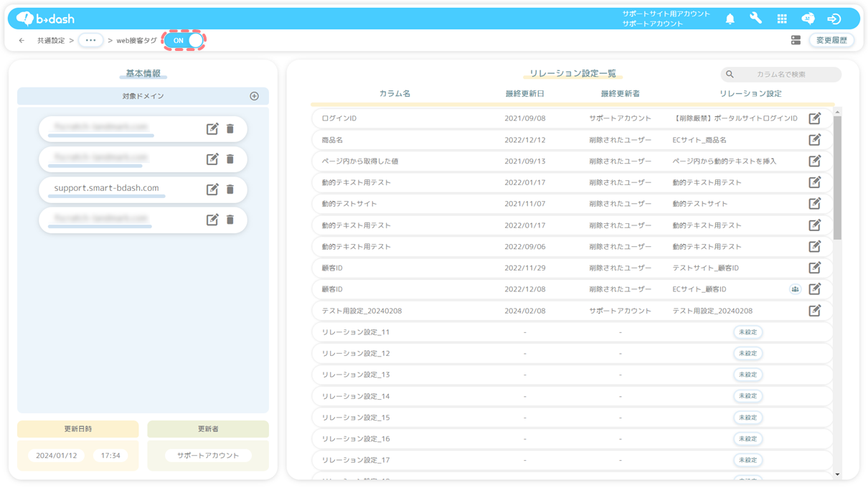This screenshot has width=868, height=488.
Task: Click the ログインID column name
Action: pos(339,118)
